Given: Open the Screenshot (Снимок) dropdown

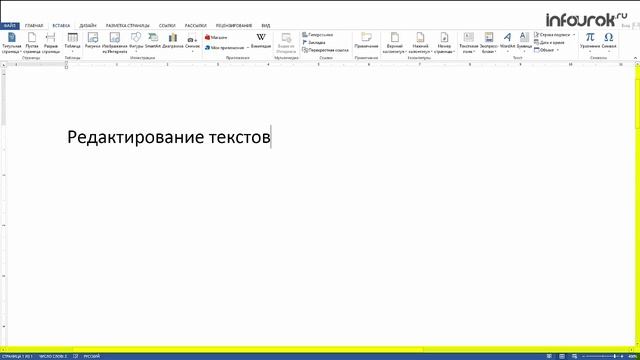Looking at the screenshot, I should tap(192, 43).
